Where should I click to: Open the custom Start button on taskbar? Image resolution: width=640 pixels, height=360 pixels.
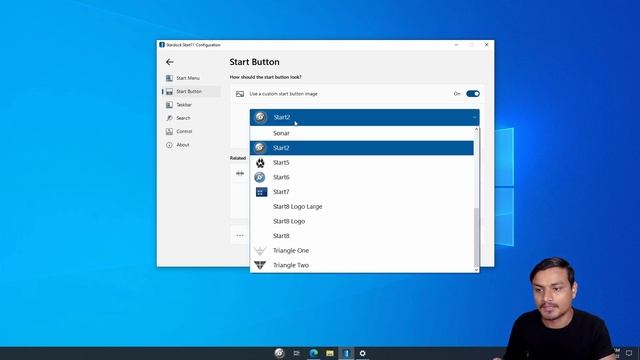(279, 353)
